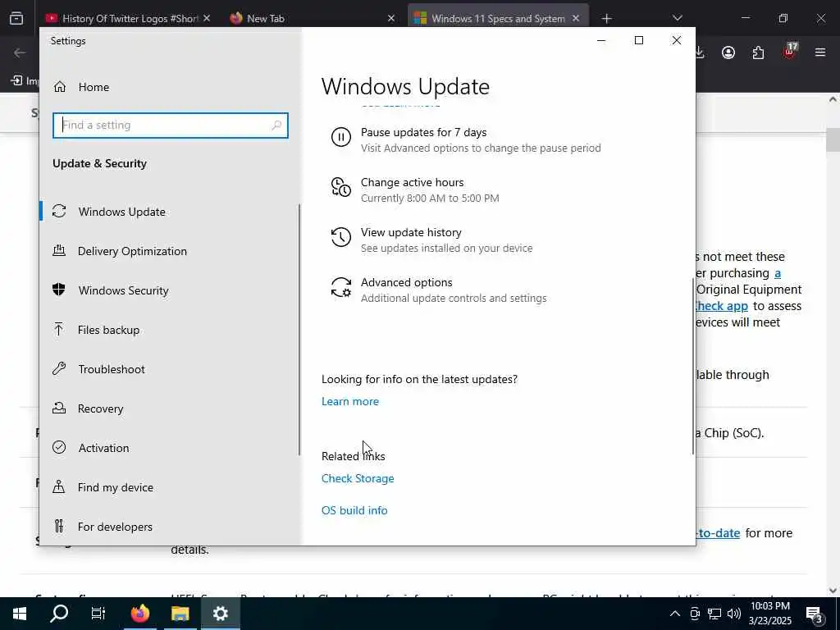The height and width of the screenshot is (630, 840).
Task: Open File Explorer from taskbar
Action: click(180, 614)
